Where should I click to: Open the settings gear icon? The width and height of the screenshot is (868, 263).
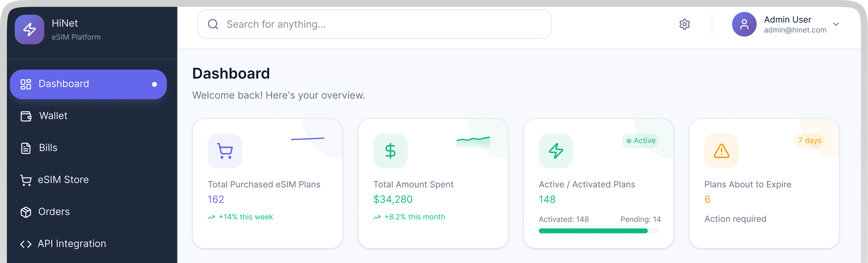(684, 24)
